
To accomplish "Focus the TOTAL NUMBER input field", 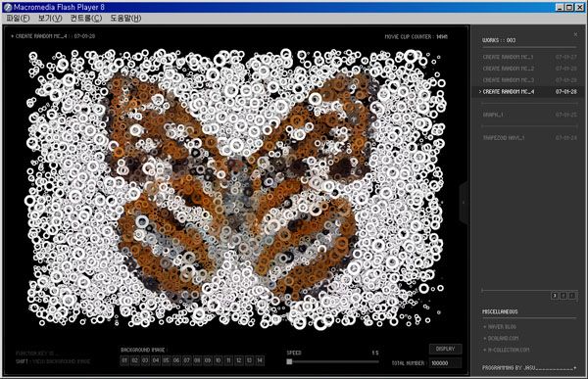I will (446, 363).
